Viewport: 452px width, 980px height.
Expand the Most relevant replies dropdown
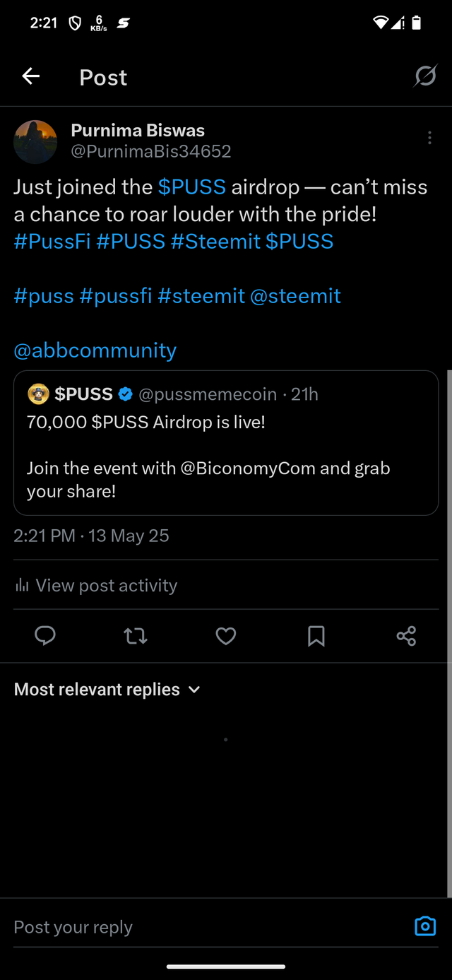107,690
